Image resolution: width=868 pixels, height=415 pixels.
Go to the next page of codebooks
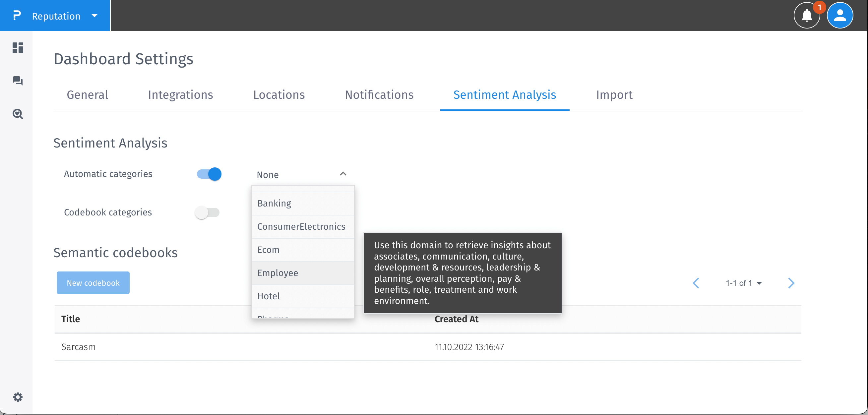tap(791, 283)
